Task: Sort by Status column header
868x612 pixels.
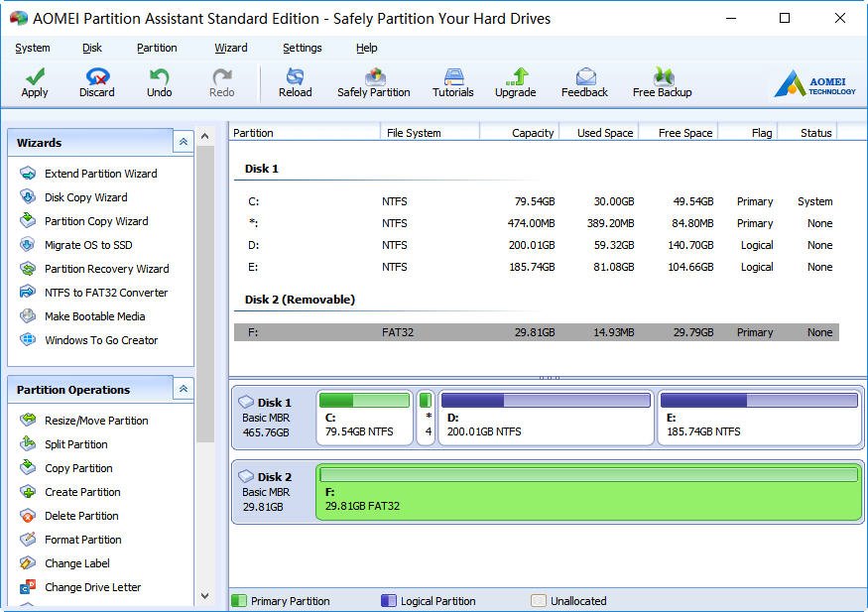Action: click(x=808, y=133)
